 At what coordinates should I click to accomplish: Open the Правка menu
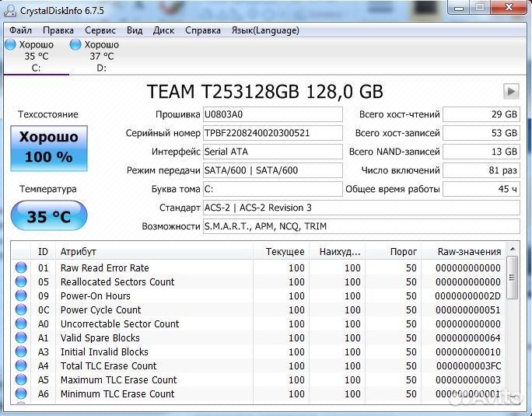coord(58,30)
